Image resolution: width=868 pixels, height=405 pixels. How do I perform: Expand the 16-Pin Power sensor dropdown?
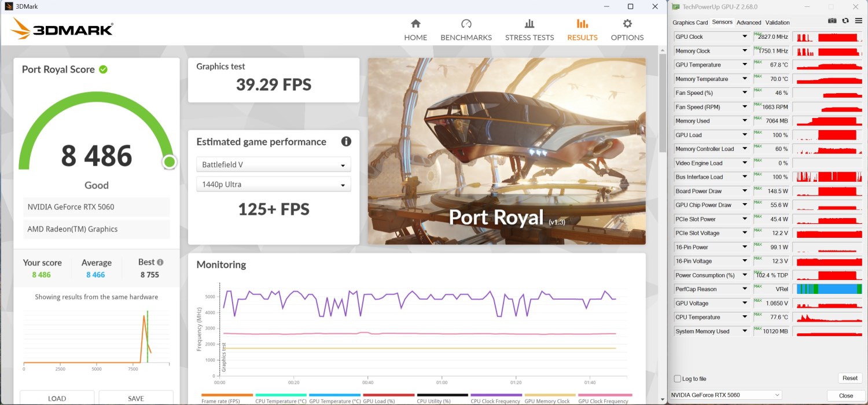tap(745, 247)
